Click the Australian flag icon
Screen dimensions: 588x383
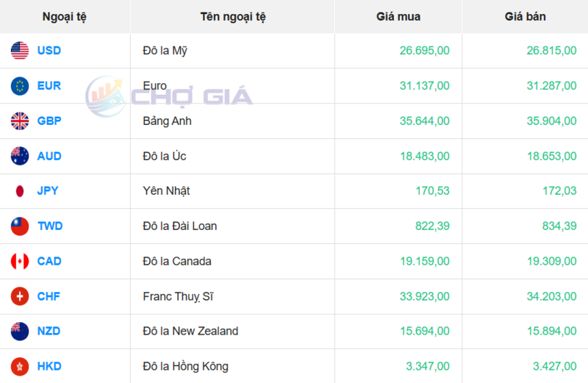20,156
